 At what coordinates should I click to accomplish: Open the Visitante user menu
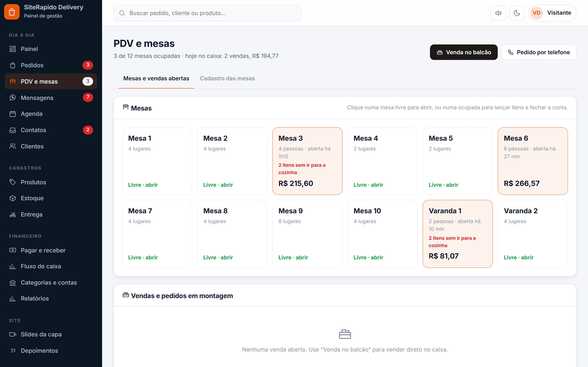tap(552, 13)
